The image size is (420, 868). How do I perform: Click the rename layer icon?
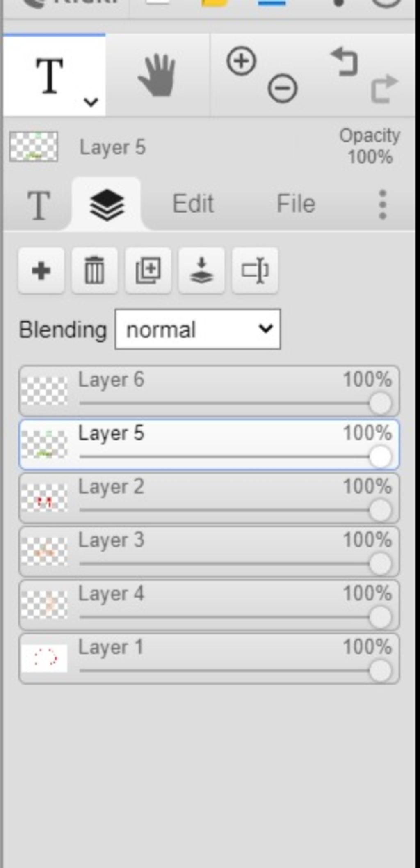[255, 271]
